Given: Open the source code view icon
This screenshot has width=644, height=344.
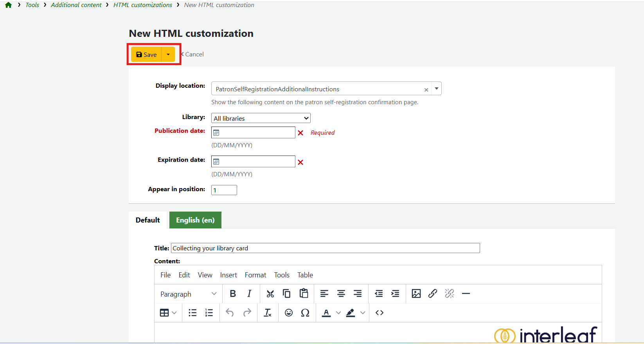Looking at the screenshot, I should point(380,313).
